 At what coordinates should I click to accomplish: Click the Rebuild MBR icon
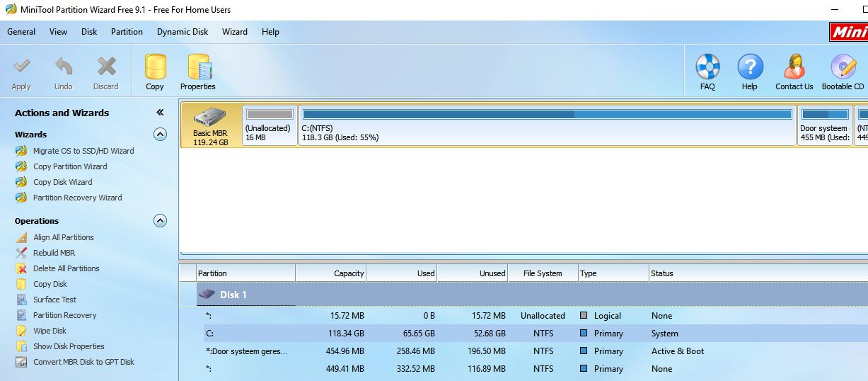point(21,253)
